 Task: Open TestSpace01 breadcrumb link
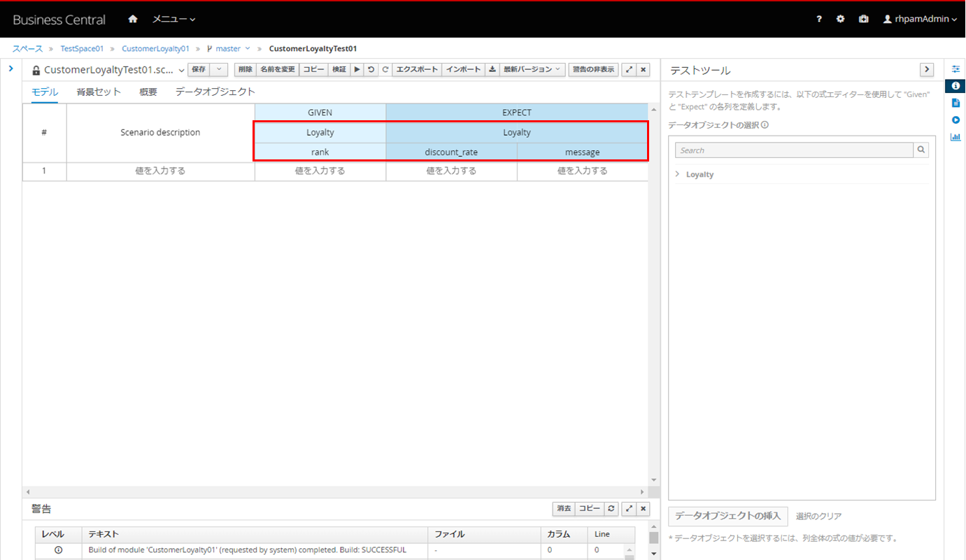click(x=82, y=49)
